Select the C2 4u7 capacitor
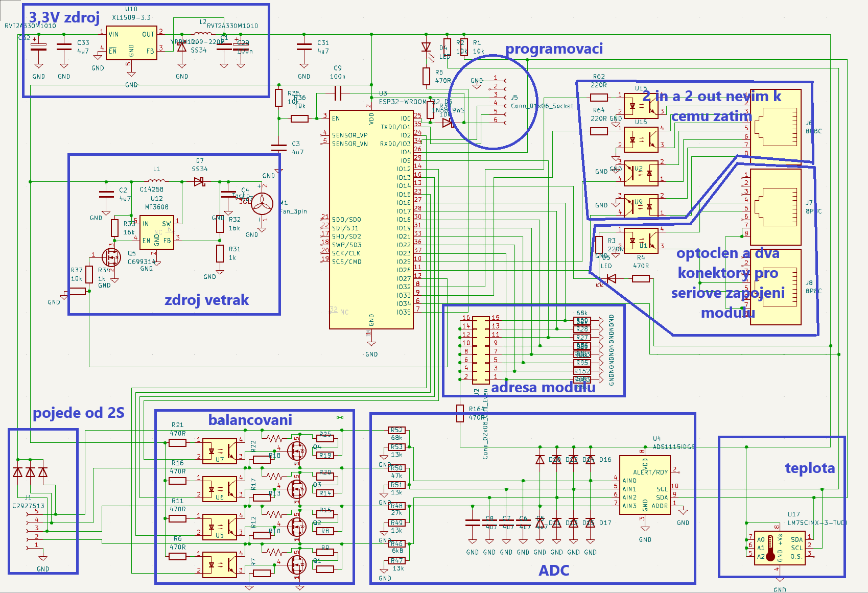The width and height of the screenshot is (868, 593). click(106, 194)
